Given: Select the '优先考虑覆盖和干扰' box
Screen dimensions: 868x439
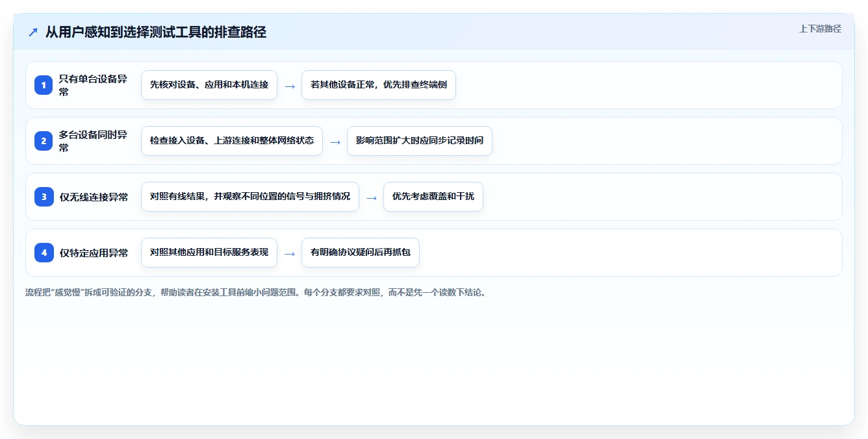Looking at the screenshot, I should [x=433, y=197].
